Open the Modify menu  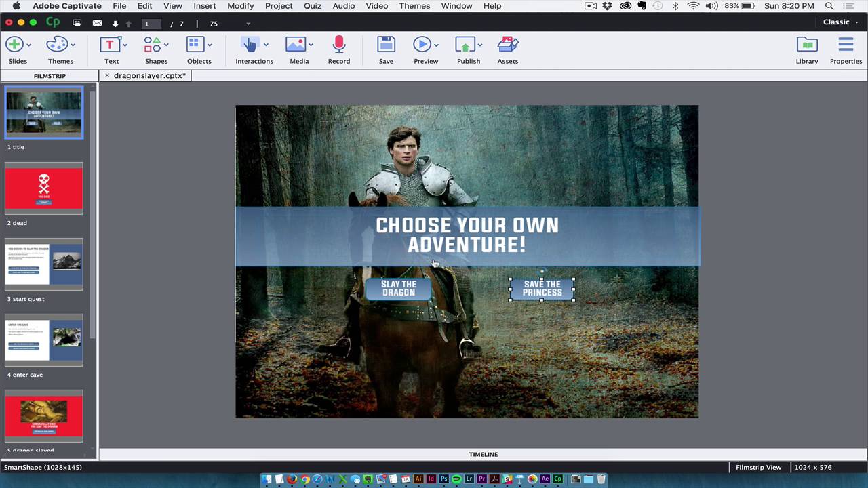coord(240,6)
